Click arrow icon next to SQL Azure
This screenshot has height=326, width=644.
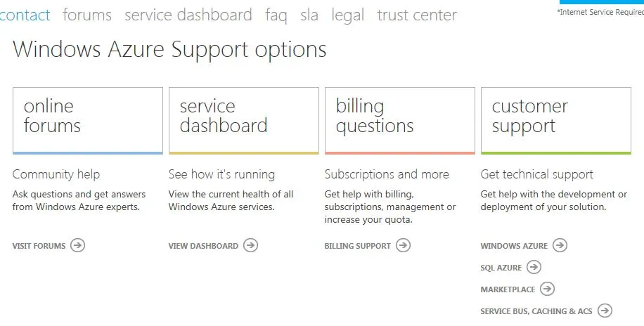tap(534, 268)
